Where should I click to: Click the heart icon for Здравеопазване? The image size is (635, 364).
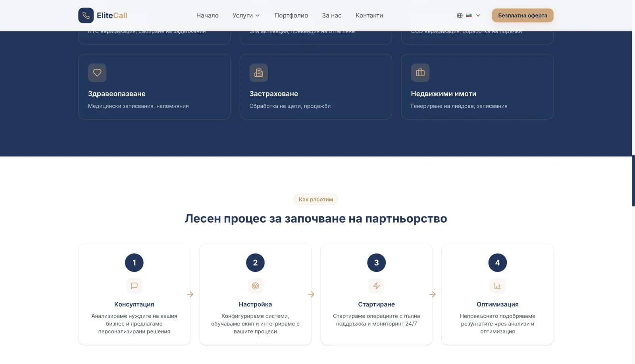(x=97, y=73)
